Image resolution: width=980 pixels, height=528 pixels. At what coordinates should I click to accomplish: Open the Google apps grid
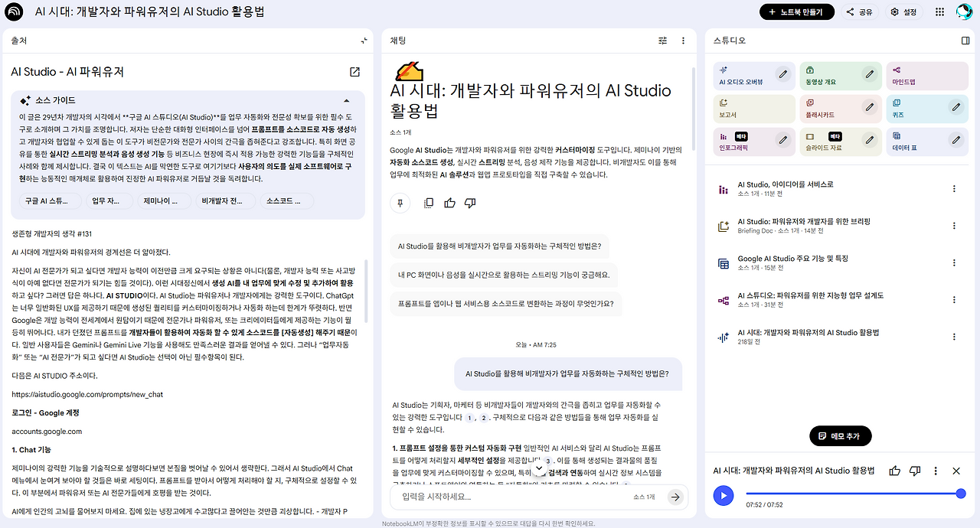pyautogui.click(x=940, y=11)
